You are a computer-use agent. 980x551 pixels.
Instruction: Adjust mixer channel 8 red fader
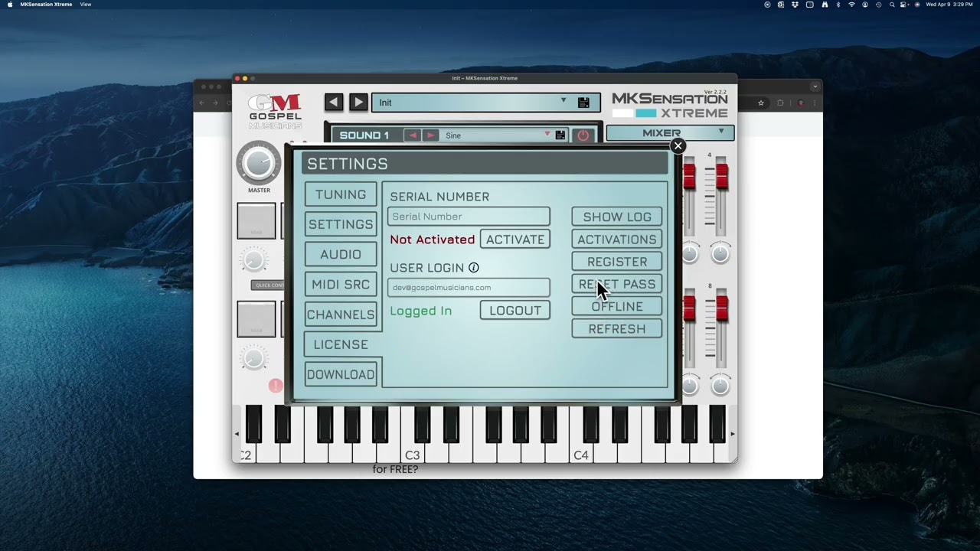click(721, 308)
